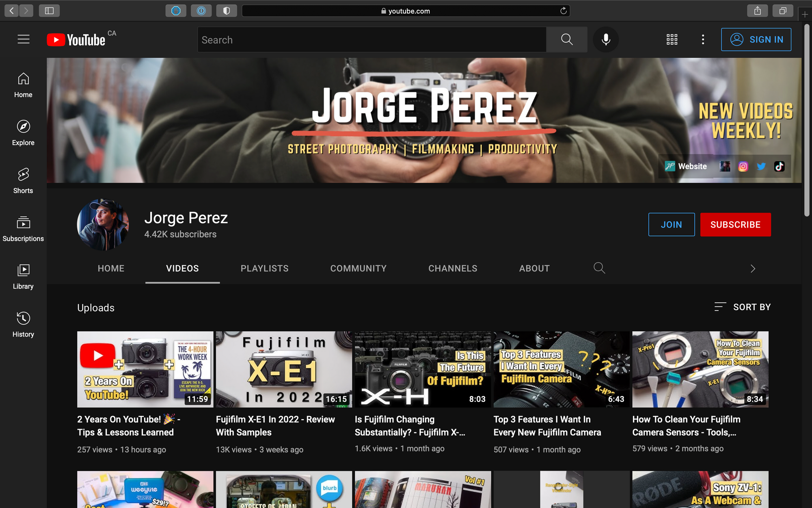Open 'Top 3 Features I Want' title link
The height and width of the screenshot is (508, 812).
547,426
